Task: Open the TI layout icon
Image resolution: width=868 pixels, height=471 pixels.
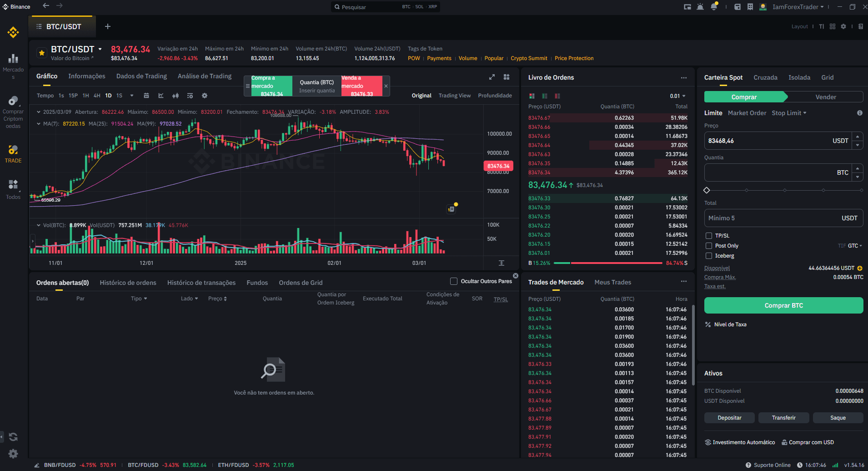Action: point(822,26)
